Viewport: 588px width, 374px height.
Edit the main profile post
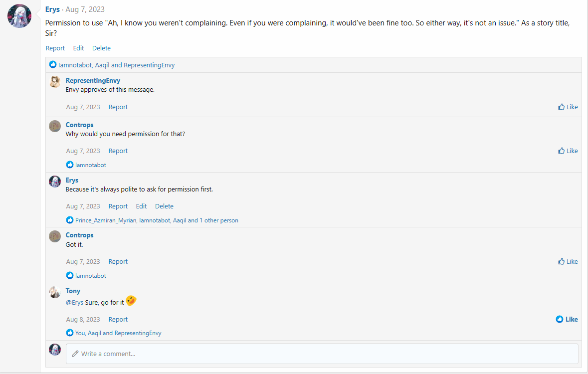click(x=78, y=48)
